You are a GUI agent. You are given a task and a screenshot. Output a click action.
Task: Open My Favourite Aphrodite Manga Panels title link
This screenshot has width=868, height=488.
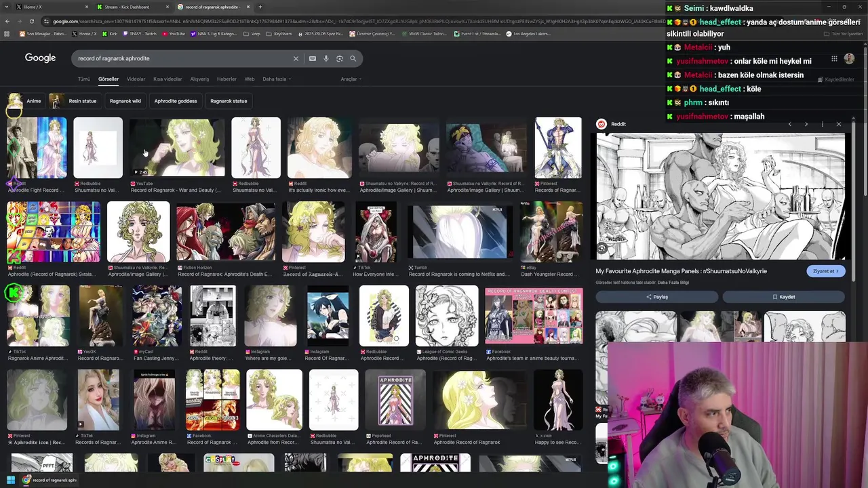click(681, 271)
